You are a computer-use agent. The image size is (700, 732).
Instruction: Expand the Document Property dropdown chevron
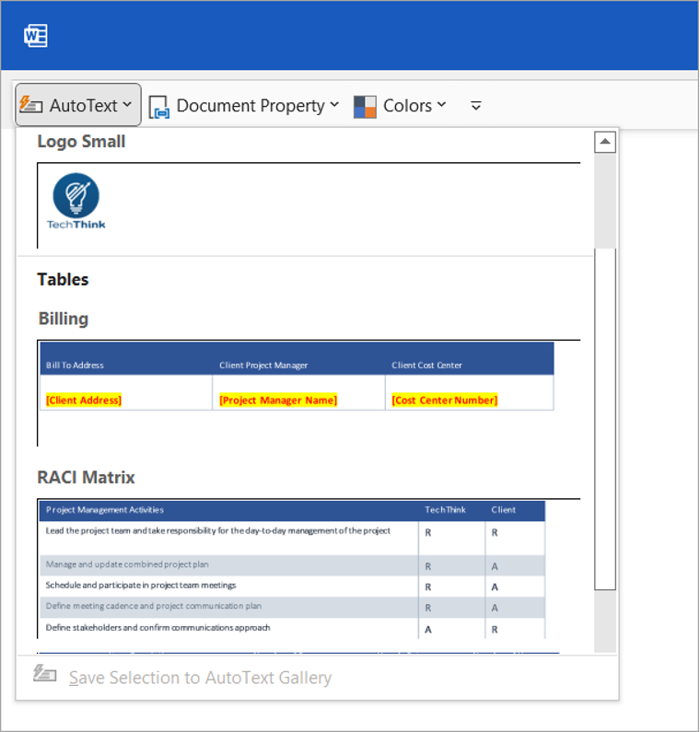coord(334,105)
